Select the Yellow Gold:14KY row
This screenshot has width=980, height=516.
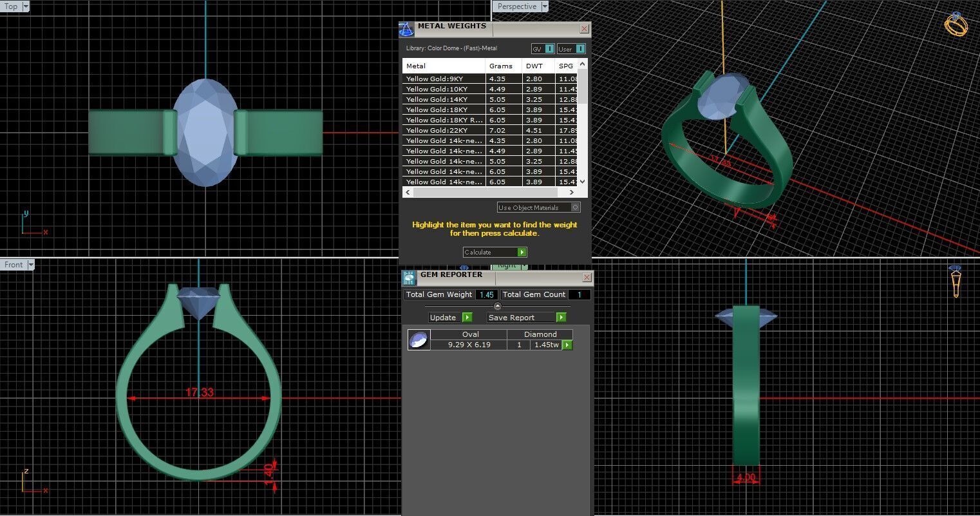coord(490,99)
